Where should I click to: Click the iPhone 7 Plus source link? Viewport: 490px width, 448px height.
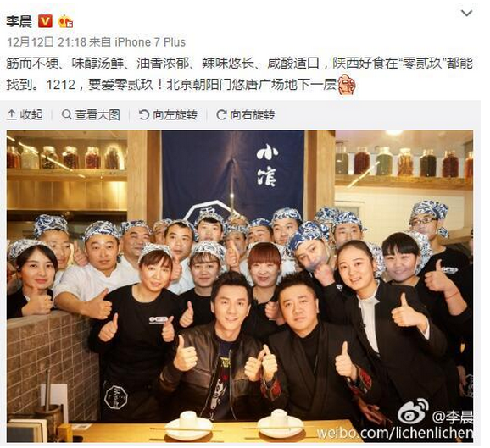[150, 42]
